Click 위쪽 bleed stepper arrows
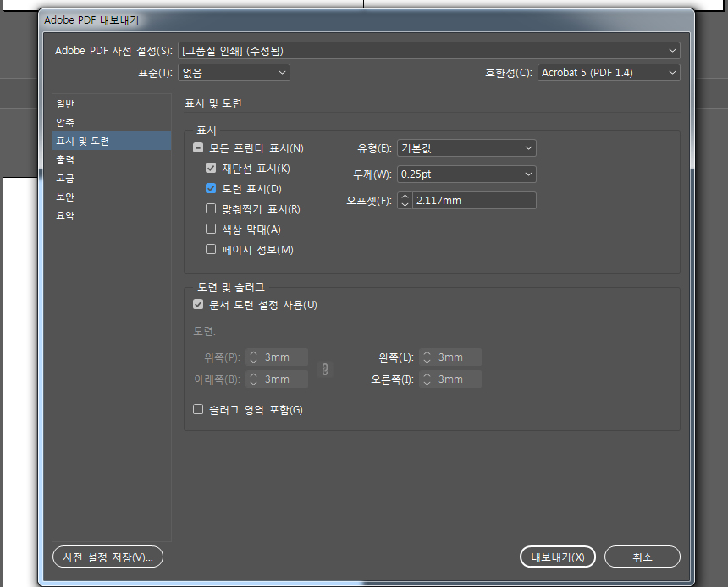Screen dimensions: 728x587 (x=253, y=357)
